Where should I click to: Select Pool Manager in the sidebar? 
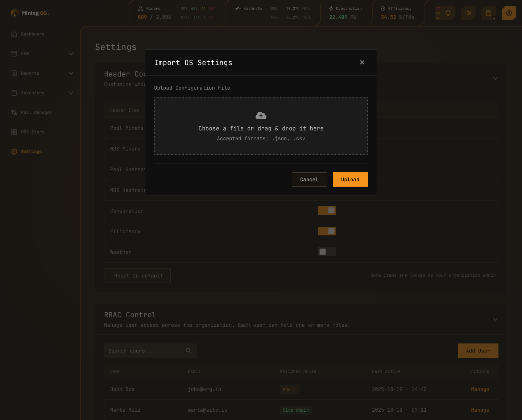click(x=36, y=112)
